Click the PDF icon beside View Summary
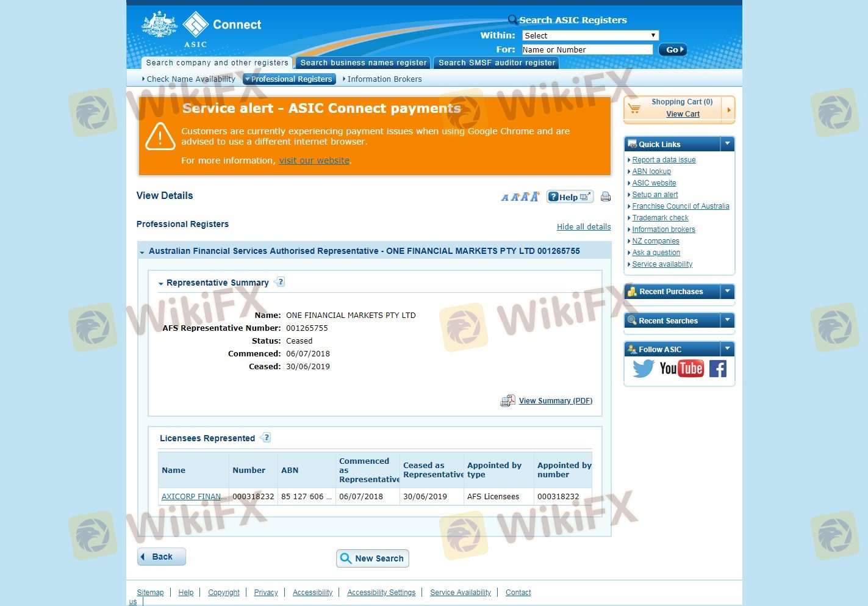This screenshot has width=868, height=606. tap(508, 400)
